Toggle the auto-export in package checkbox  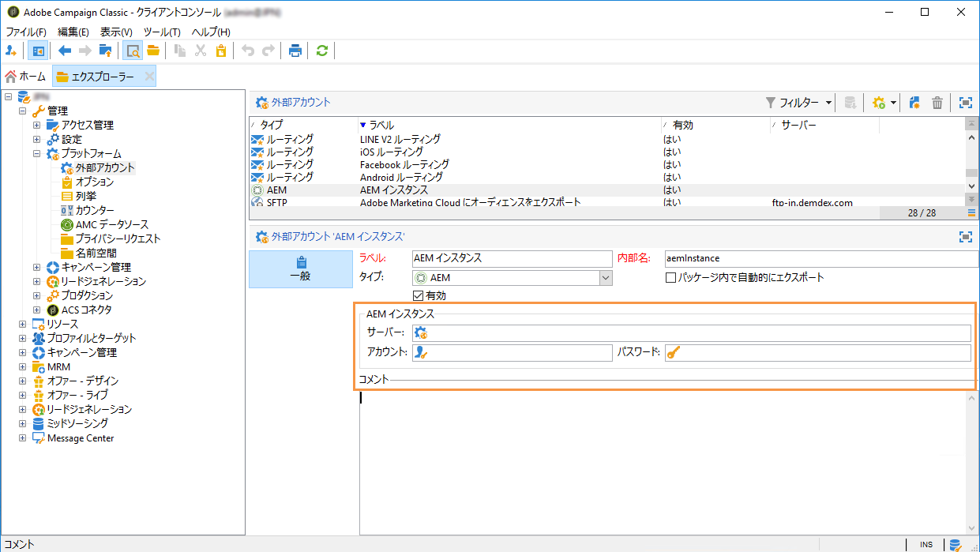(x=671, y=278)
